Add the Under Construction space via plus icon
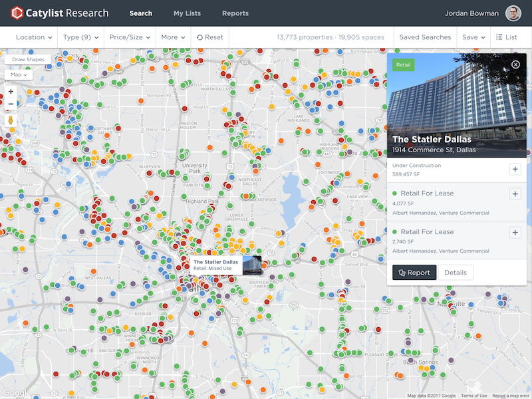 pyautogui.click(x=515, y=169)
